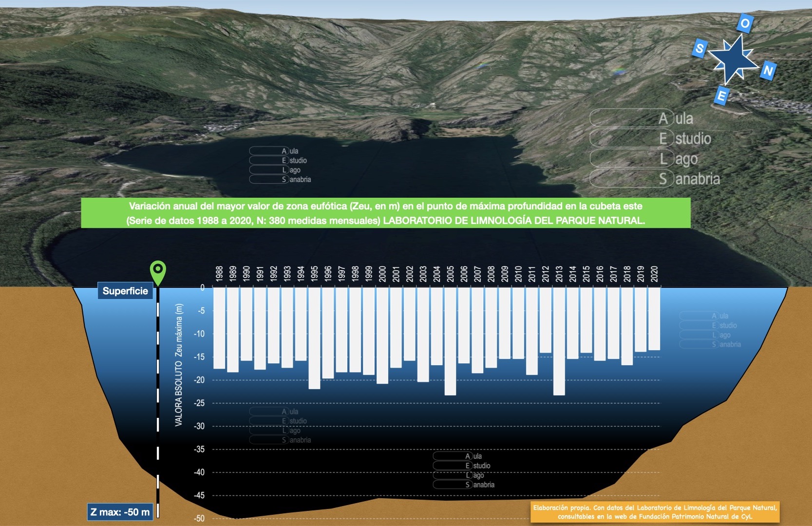The image size is (812, 526).
Task: Click the largest Aula Estudio Lago Sanabria logo
Action: pyautogui.click(x=655, y=149)
